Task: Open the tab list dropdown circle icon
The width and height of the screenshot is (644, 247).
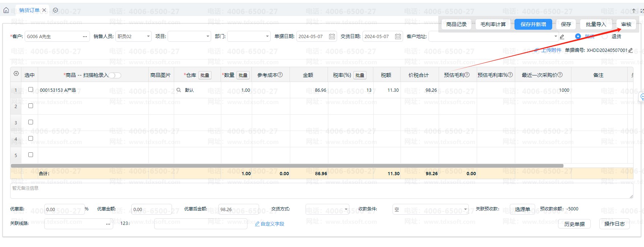Action: [x=56, y=10]
